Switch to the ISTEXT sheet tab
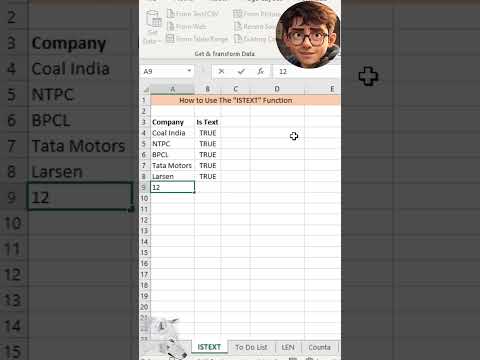 click(209, 347)
